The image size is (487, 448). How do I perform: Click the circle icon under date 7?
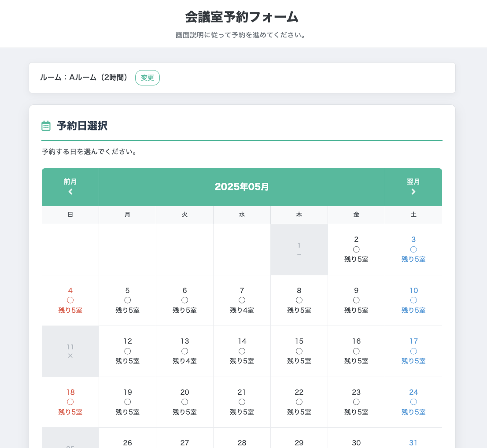pyautogui.click(x=242, y=300)
